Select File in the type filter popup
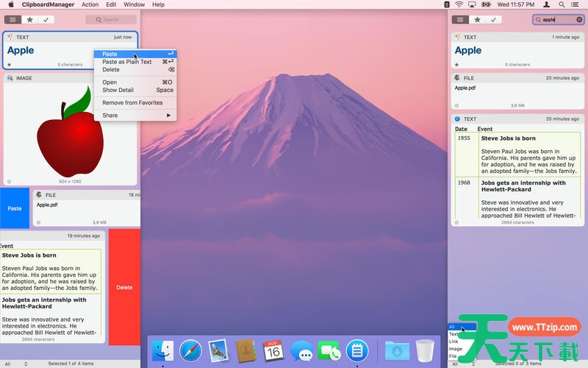 pyautogui.click(x=453, y=356)
